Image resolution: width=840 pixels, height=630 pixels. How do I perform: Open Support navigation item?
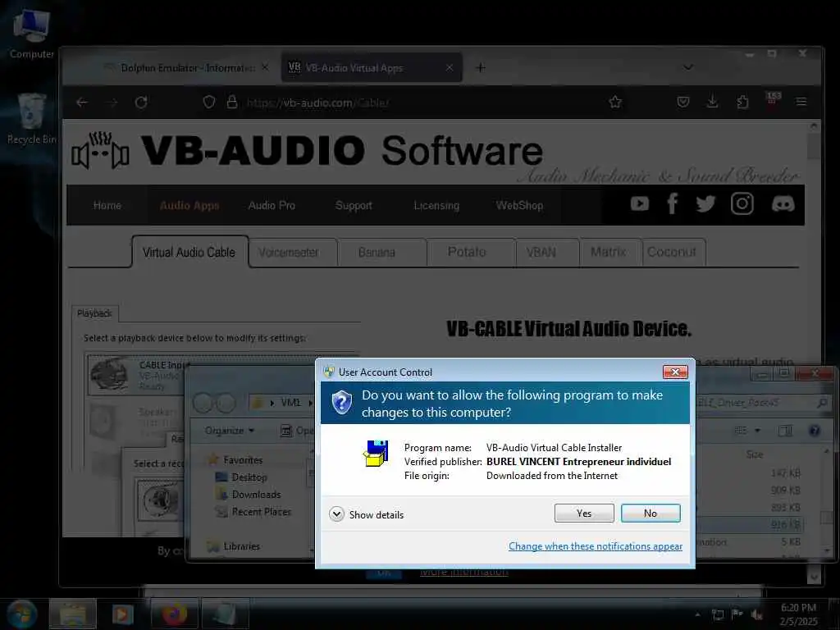pos(354,205)
